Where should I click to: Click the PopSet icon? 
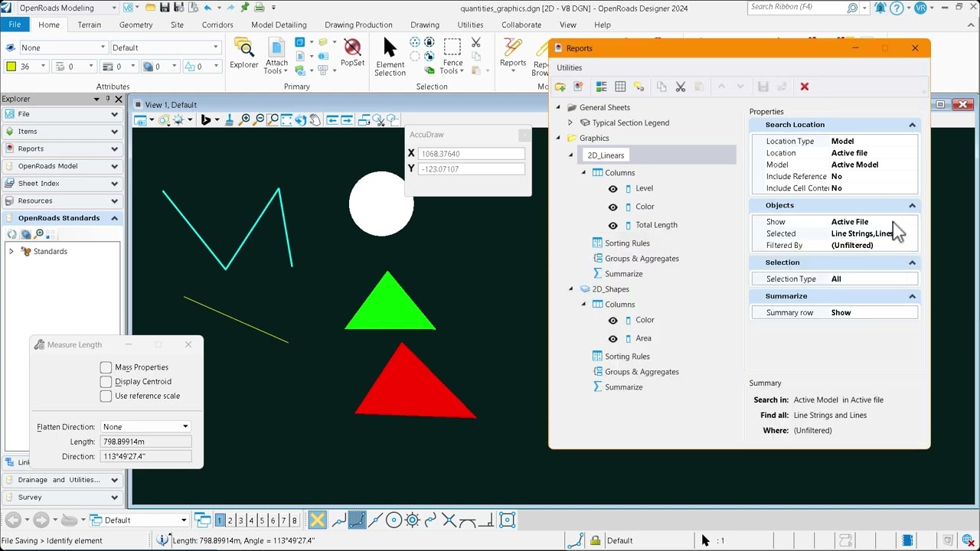tap(352, 53)
